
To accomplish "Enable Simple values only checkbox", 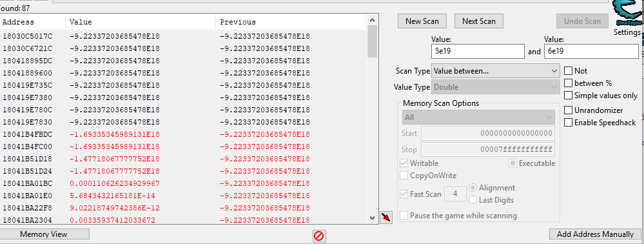I will point(569,96).
